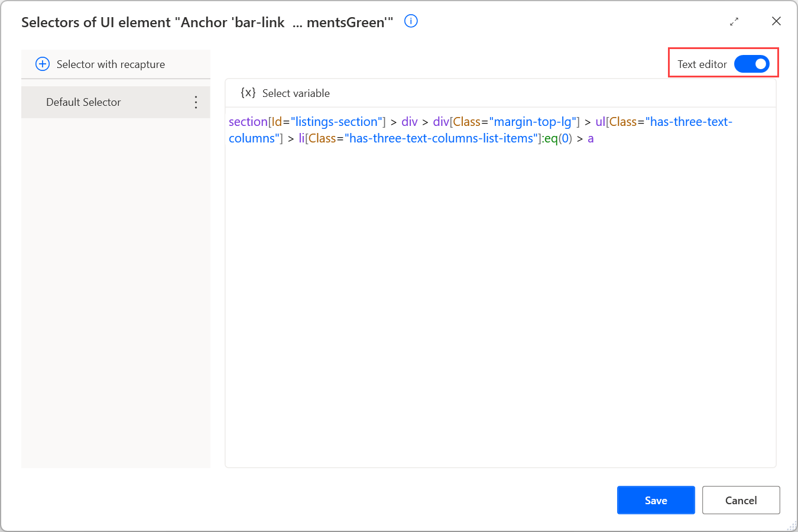Click the "margin-top-lg" class value in the selector
The width and height of the screenshot is (798, 532).
(533, 122)
